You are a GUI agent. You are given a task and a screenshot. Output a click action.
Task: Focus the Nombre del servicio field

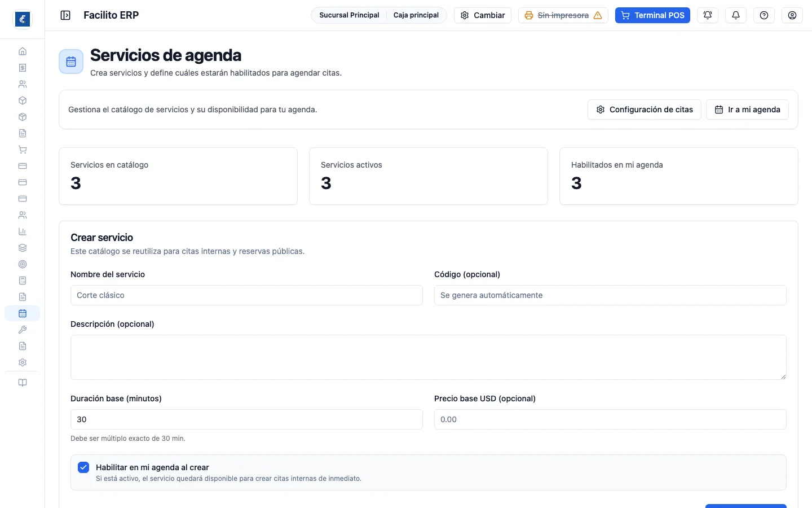[x=246, y=295]
